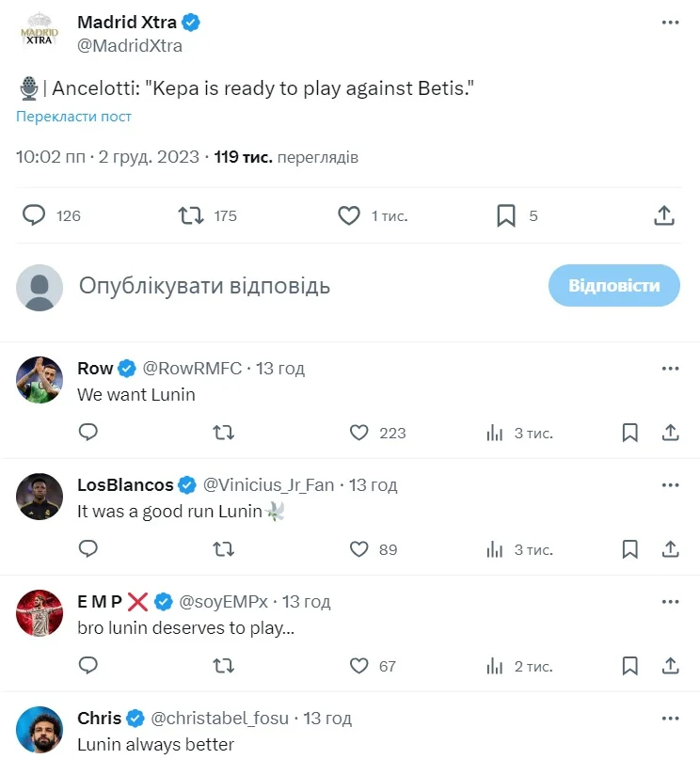
Task: Open more options on Chris's reply
Action: pos(670,718)
